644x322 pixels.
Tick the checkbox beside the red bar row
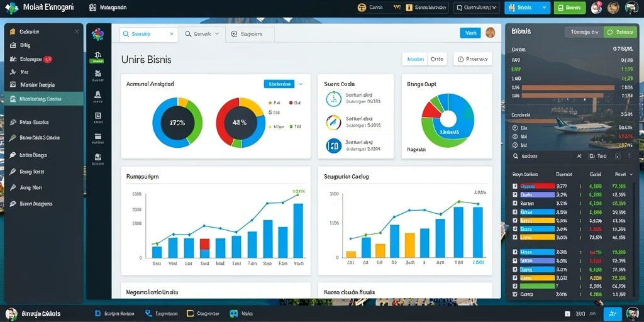click(x=515, y=186)
